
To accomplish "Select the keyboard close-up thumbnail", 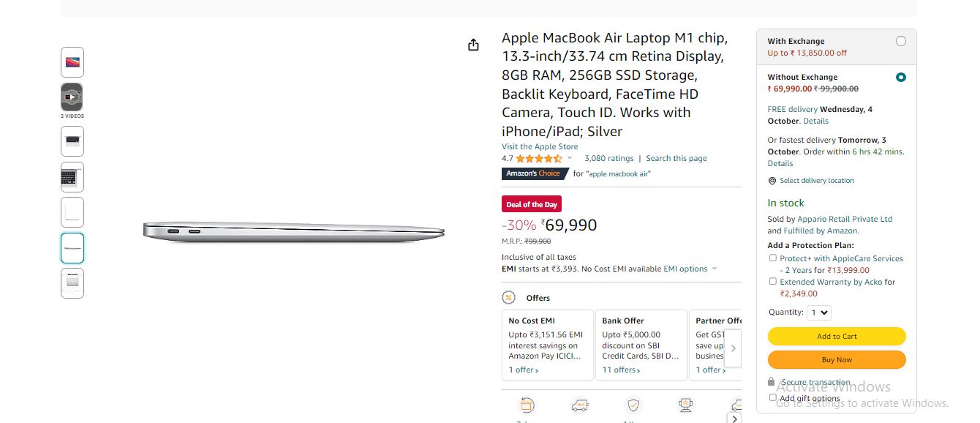I will 72,176.
